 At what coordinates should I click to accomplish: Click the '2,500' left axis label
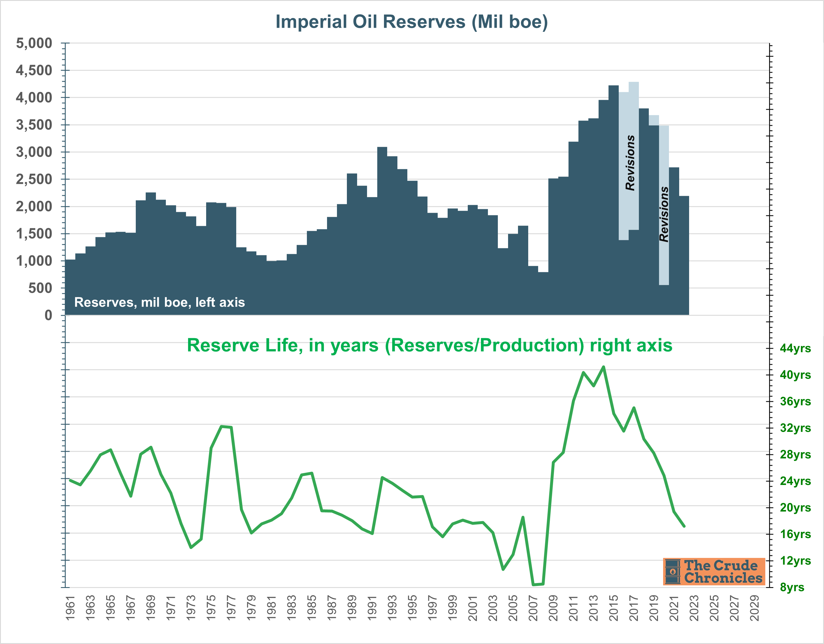click(x=34, y=179)
